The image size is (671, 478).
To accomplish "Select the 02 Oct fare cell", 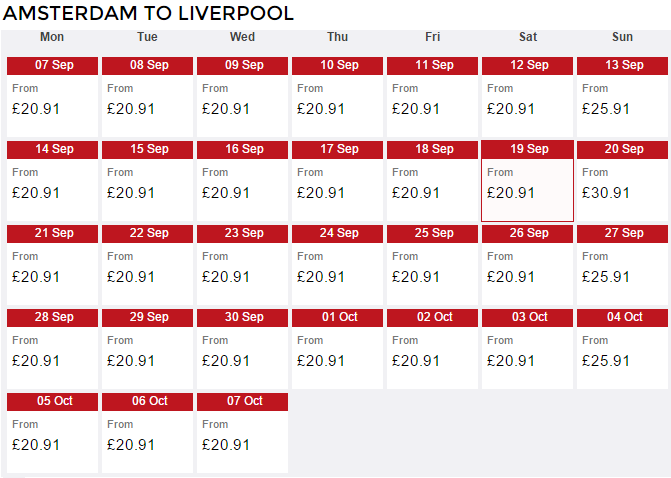I will click(x=432, y=349).
